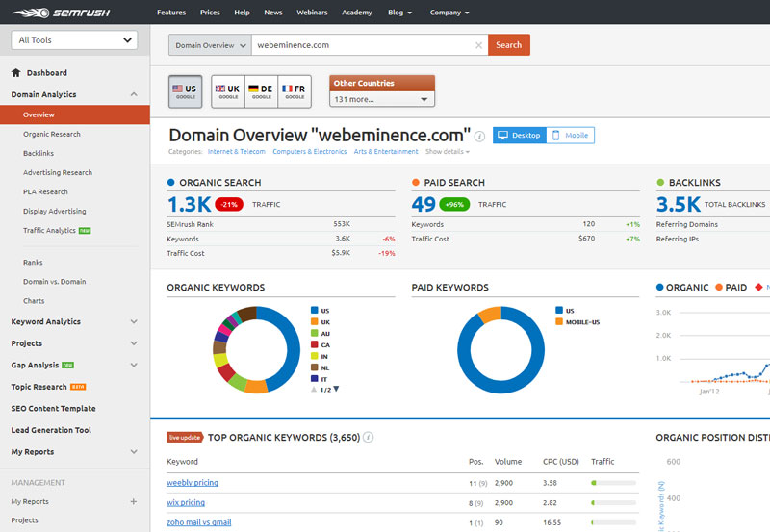Toggle ORGANIC series in trend chart
This screenshot has width=770, height=532.
click(682, 287)
